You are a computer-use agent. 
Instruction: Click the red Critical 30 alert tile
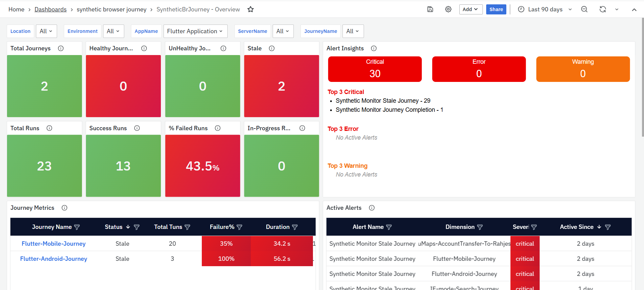pyautogui.click(x=375, y=69)
